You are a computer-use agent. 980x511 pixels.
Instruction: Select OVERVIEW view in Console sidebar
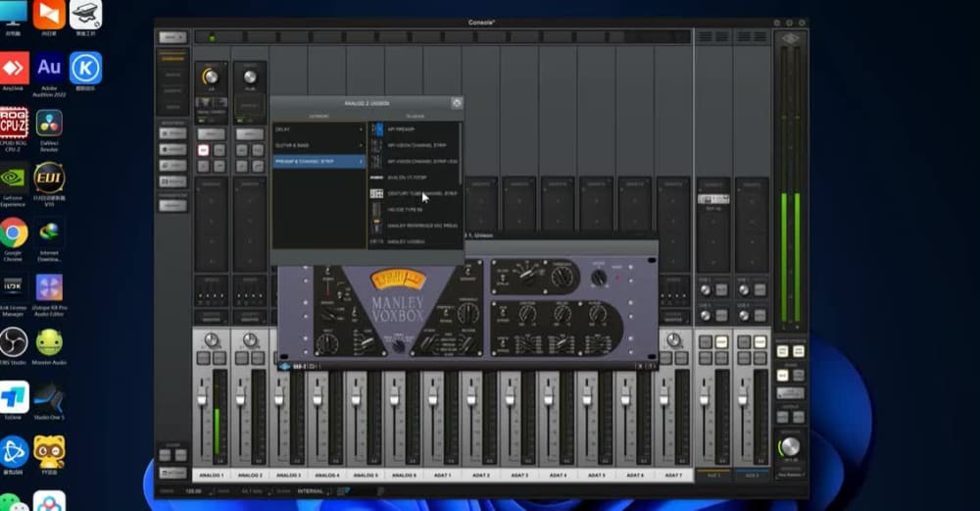173,60
